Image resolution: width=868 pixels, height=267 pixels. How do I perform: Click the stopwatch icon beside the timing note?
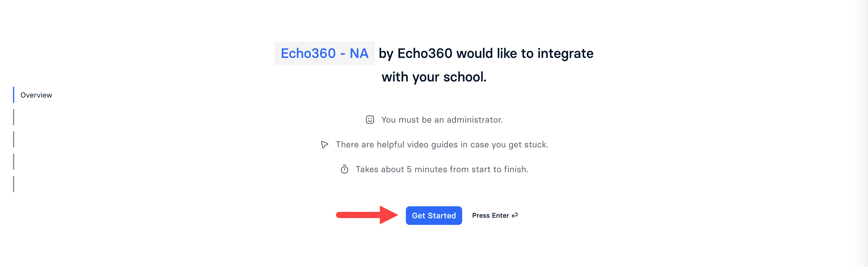(x=344, y=169)
